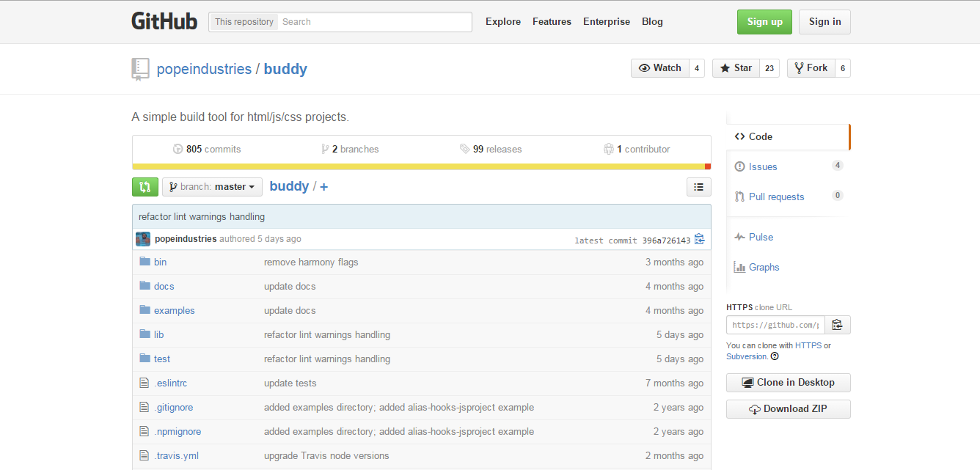Click the Fork button

[811, 68]
